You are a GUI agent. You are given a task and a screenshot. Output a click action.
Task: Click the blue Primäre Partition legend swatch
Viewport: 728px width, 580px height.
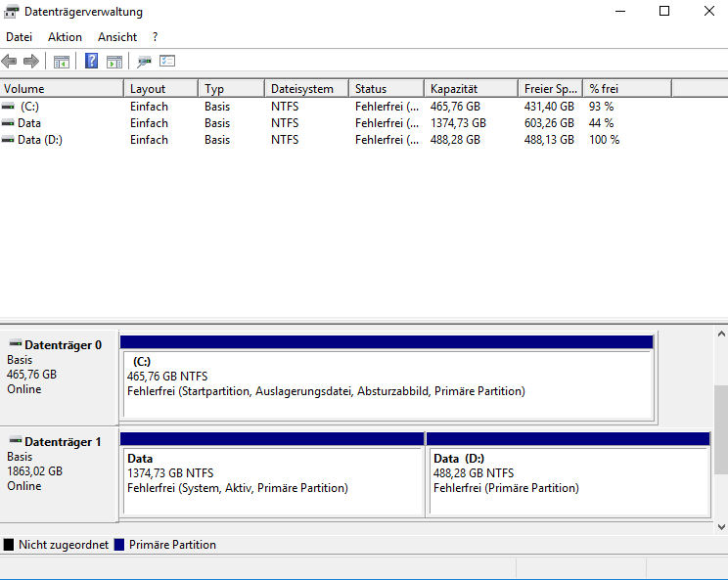coord(118,544)
